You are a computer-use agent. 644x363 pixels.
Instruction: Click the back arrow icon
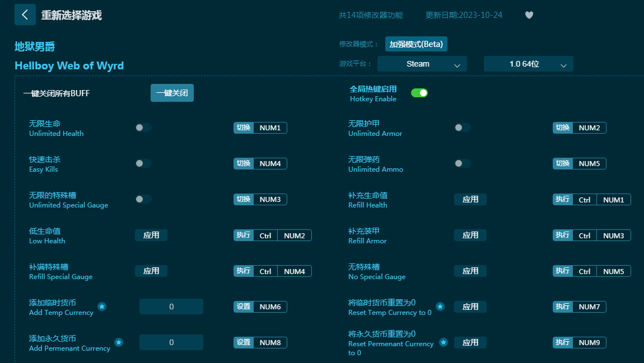coord(25,15)
